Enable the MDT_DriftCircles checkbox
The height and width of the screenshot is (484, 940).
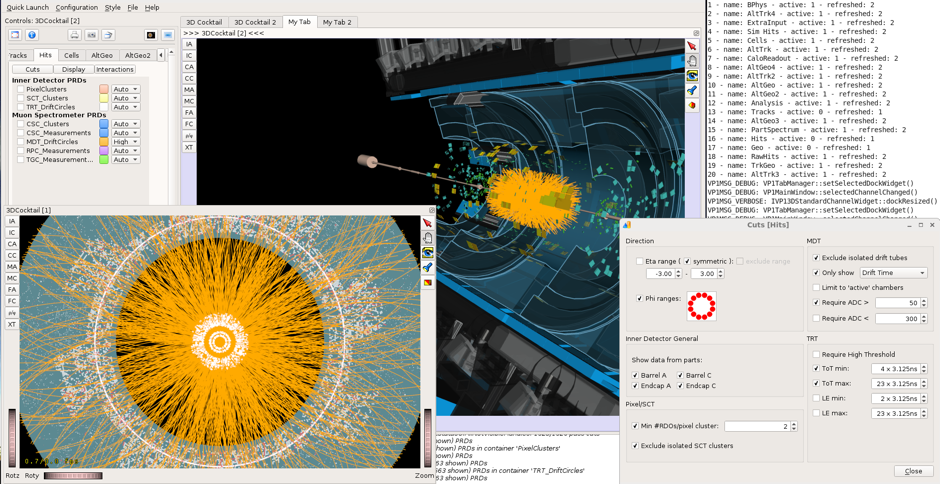20,142
